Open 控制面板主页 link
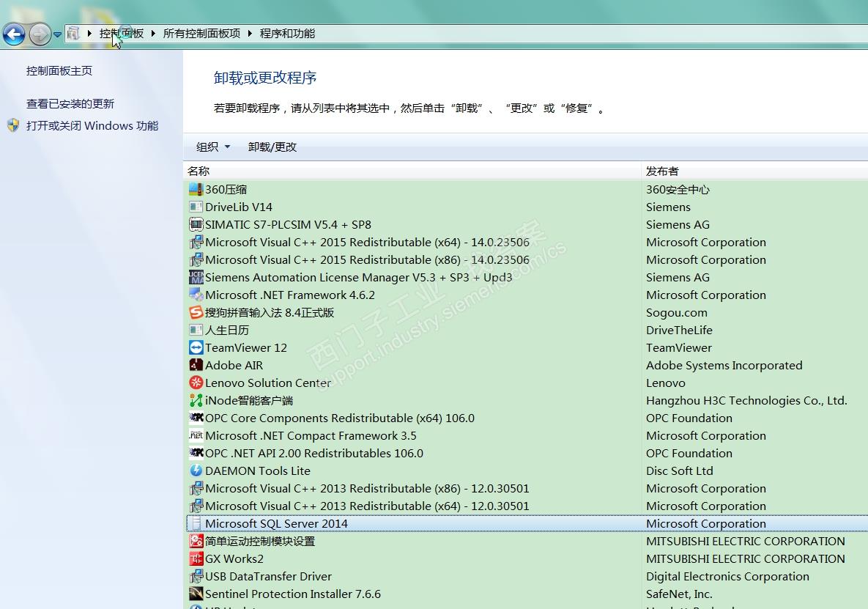 [x=59, y=71]
